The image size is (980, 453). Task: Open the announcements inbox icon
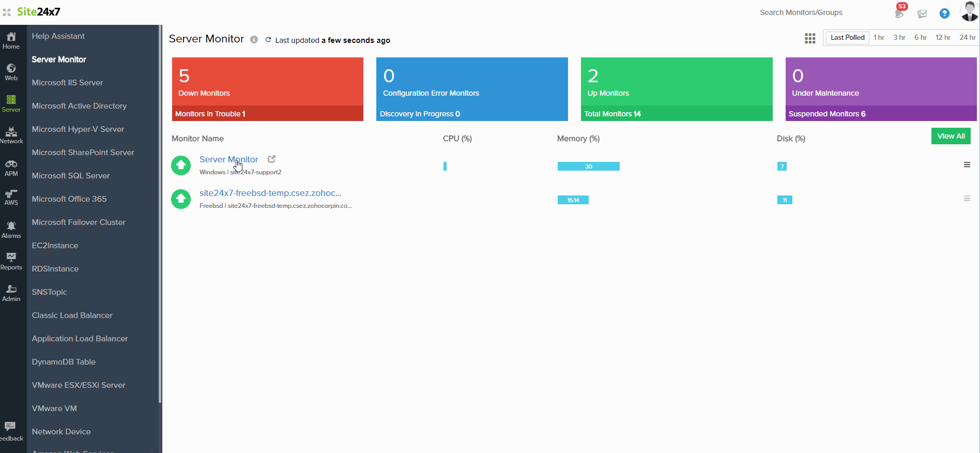[x=922, y=14]
